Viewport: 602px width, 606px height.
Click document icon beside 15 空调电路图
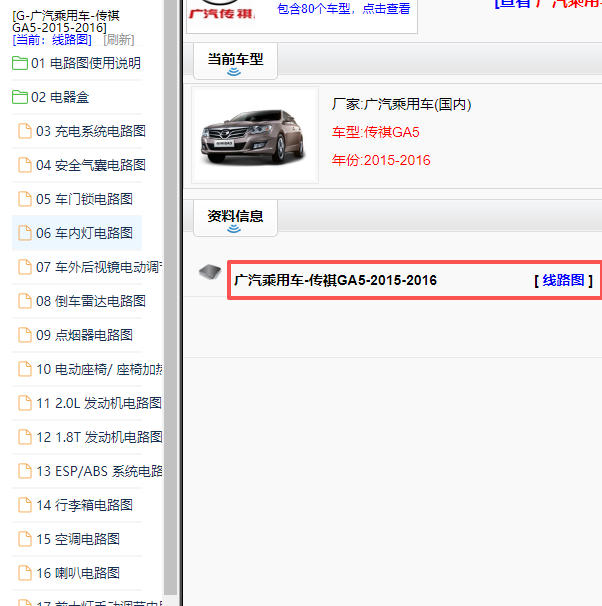tap(25, 539)
